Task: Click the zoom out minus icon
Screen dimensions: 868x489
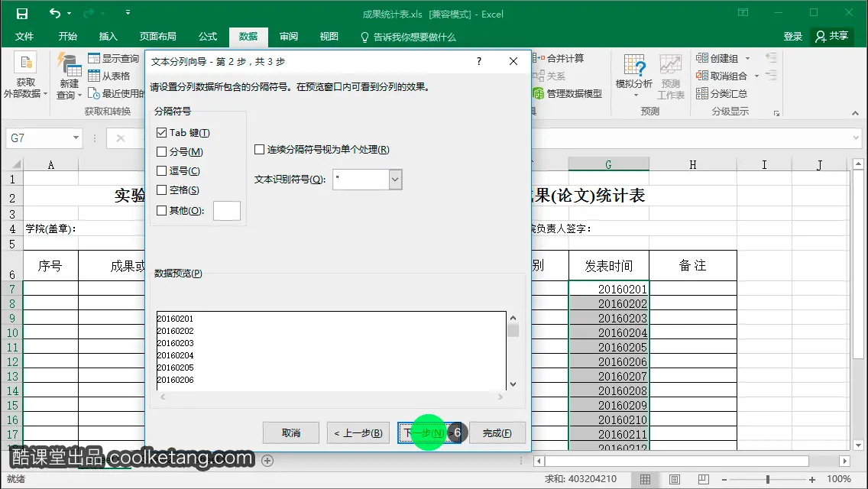Action: click(724, 480)
